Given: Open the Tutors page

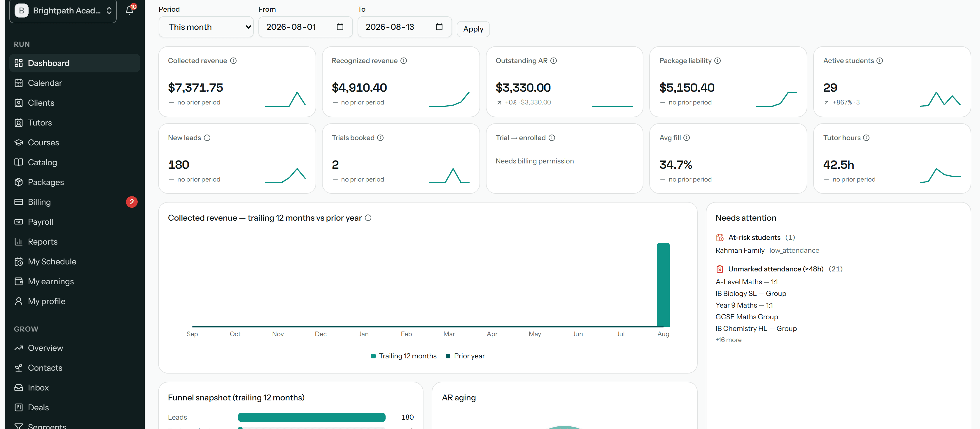Looking at the screenshot, I should (x=75, y=123).
